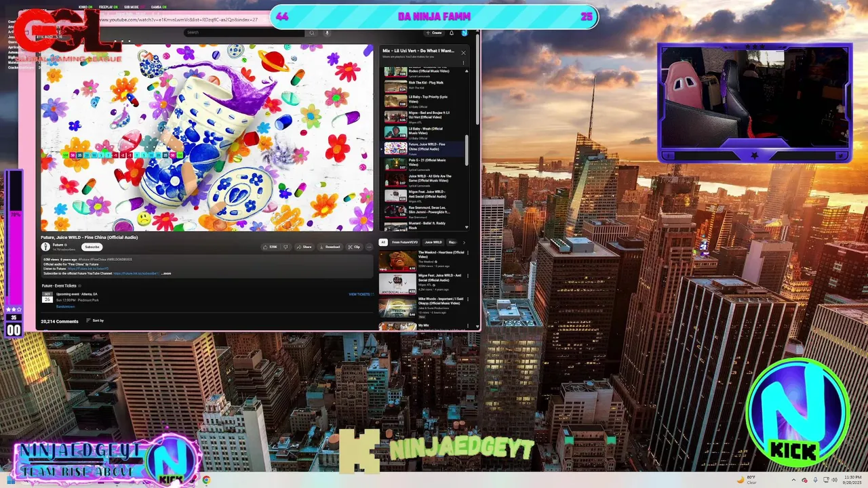
Task: Open the YouTube Create button
Action: tap(434, 33)
